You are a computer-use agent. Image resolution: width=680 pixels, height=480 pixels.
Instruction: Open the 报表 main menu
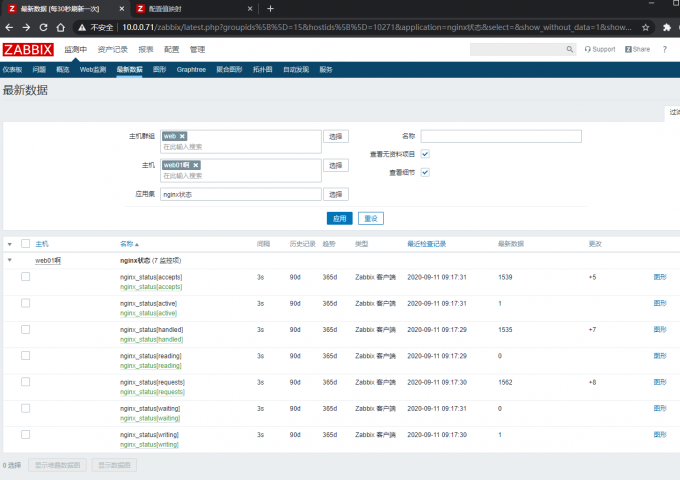pyautogui.click(x=146, y=49)
